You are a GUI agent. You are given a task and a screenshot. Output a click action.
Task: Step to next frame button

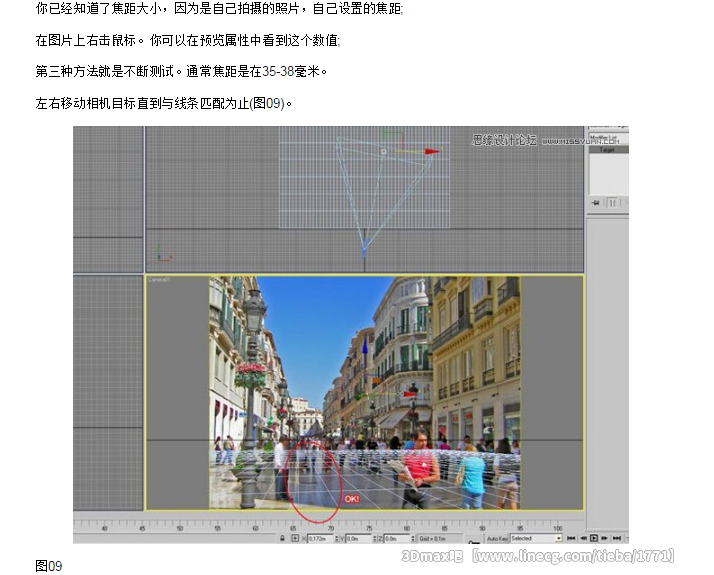(605, 539)
